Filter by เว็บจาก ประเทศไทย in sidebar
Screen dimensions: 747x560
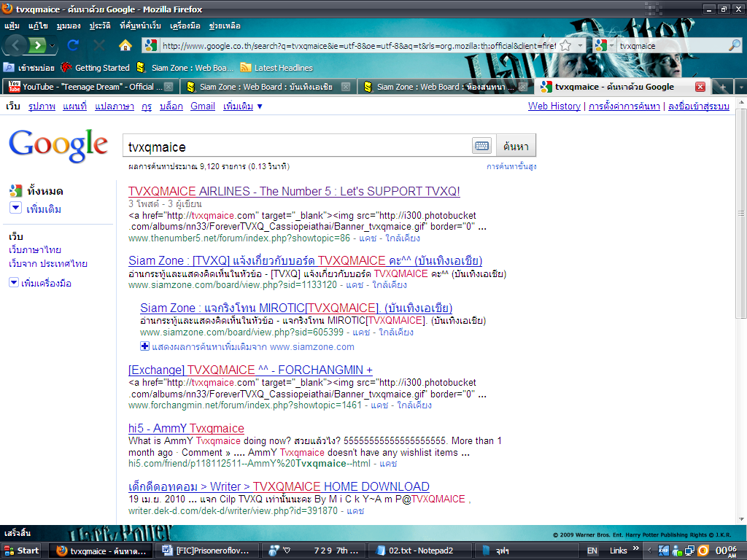tap(48, 263)
